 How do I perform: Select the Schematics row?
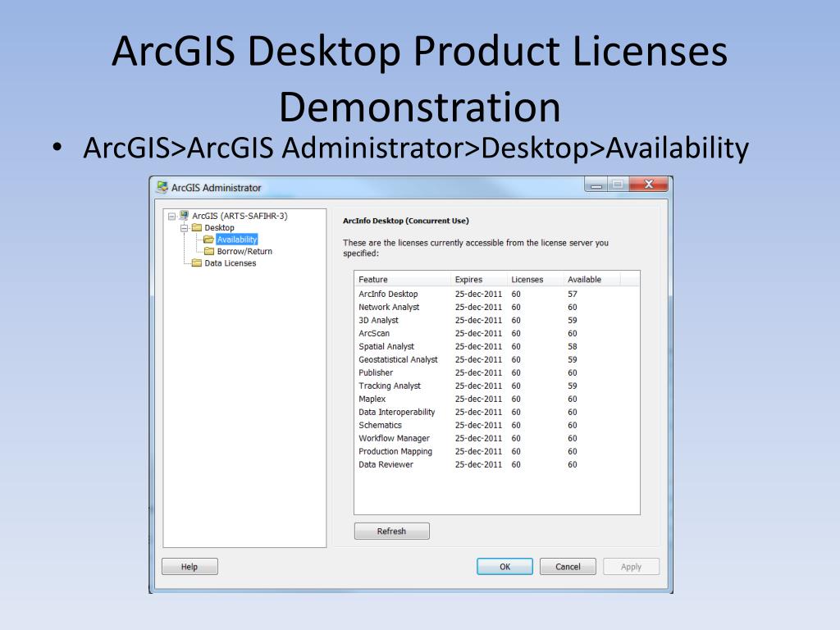[496, 426]
